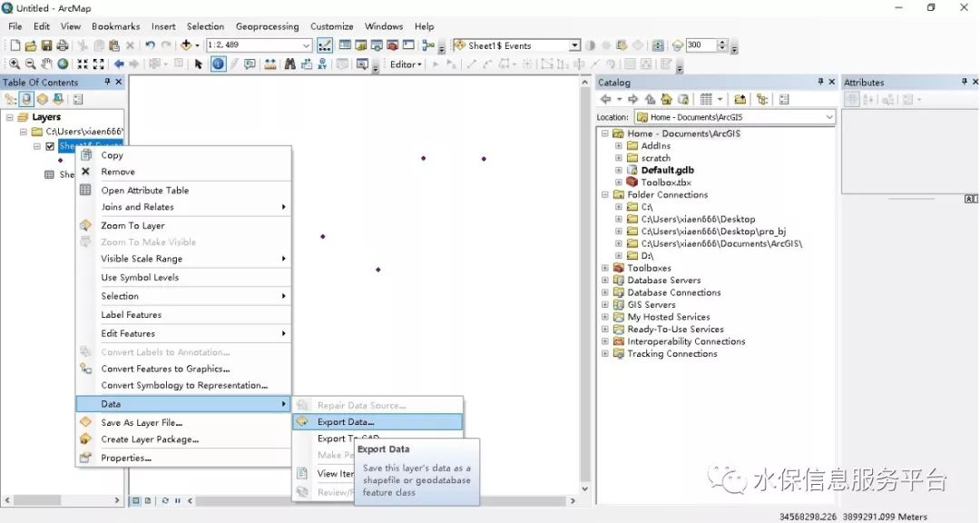Click the TOC horizontal scrollbar right arrow
980x523 pixels.
117,500
